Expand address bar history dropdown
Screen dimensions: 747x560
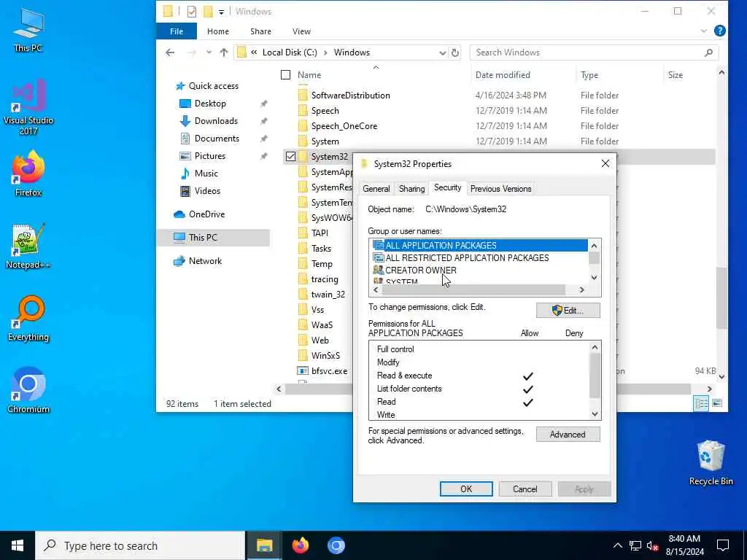[x=443, y=52]
